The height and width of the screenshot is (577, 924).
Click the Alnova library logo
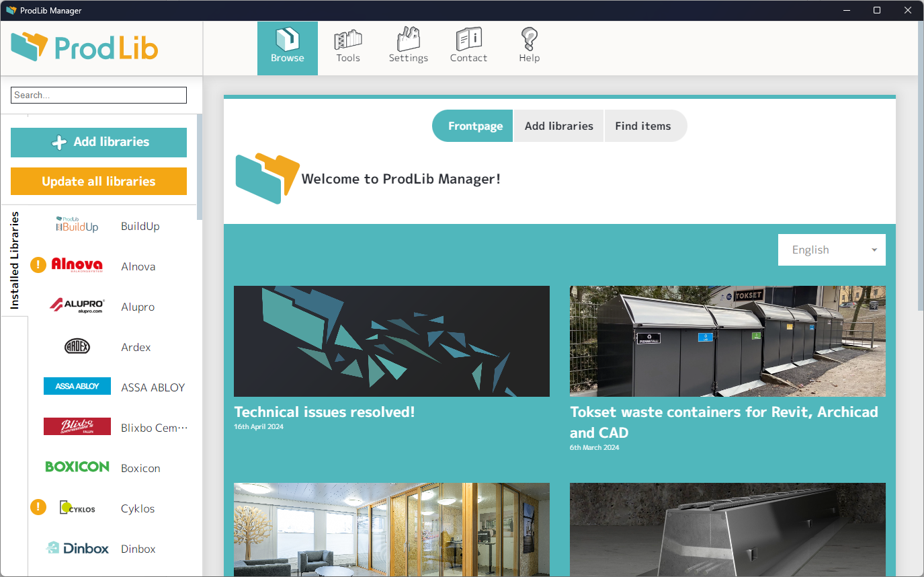click(x=77, y=265)
